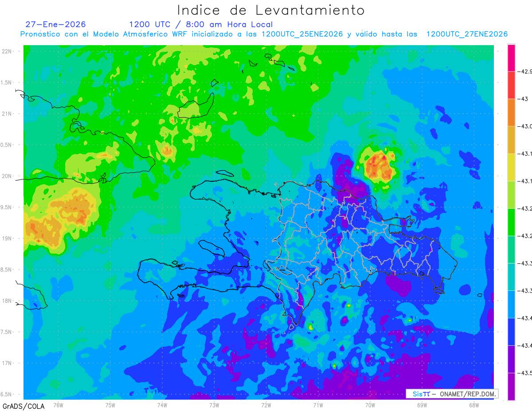Click the date label "27-Ene-2026"
Image resolution: width=532 pixels, height=411 pixels.
[55, 24]
